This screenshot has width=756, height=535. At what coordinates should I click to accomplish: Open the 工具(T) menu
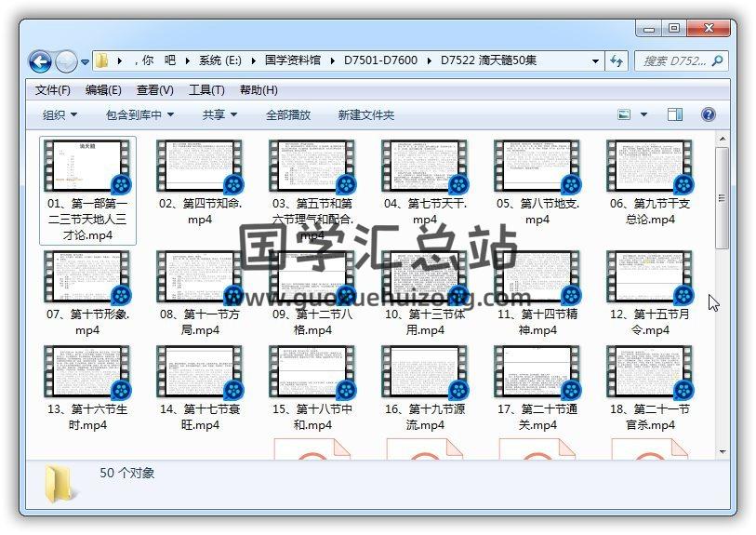[x=206, y=90]
